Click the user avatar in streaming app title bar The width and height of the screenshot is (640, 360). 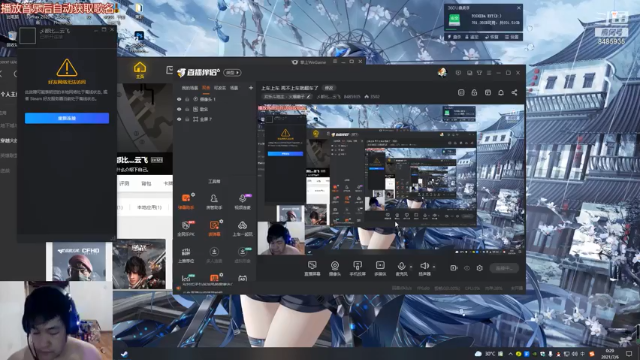pyautogui.click(x=442, y=73)
